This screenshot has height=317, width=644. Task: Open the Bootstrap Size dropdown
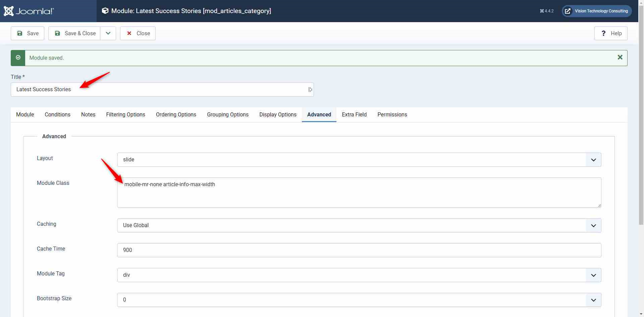pyautogui.click(x=359, y=300)
